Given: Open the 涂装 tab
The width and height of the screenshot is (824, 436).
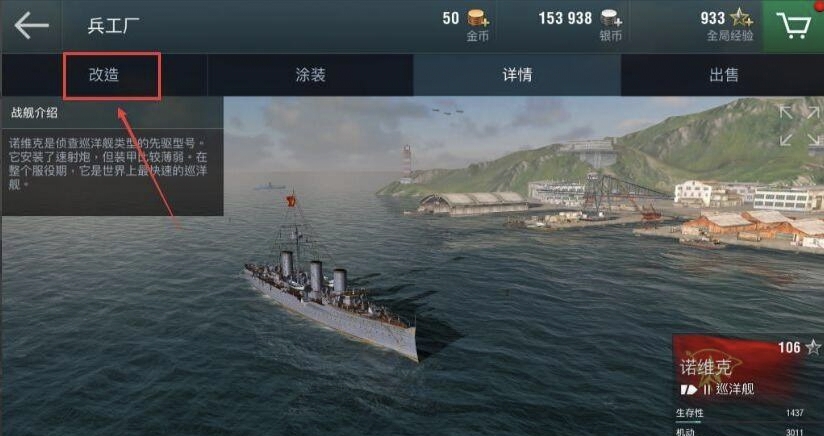Looking at the screenshot, I should click(310, 75).
